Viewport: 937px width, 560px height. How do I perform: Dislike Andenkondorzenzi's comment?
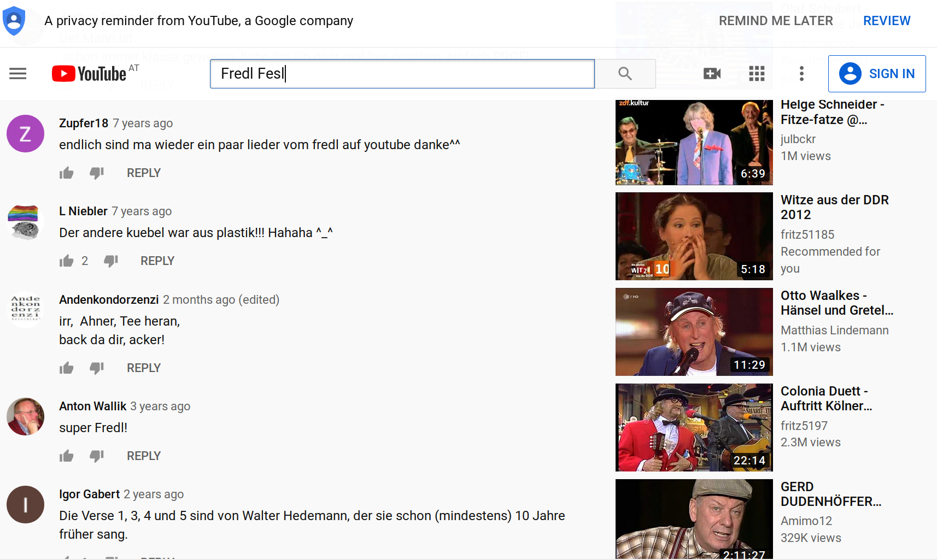pyautogui.click(x=97, y=368)
